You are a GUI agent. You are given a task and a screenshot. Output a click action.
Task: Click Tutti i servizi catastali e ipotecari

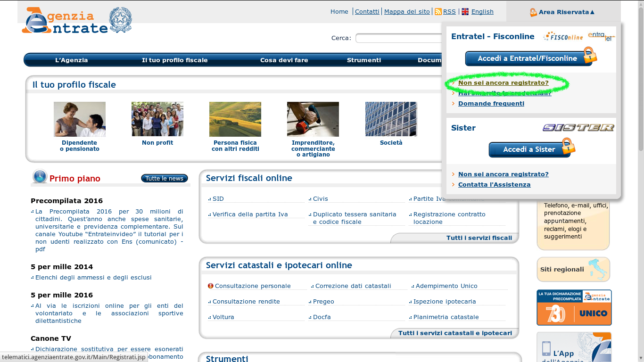pos(455,333)
